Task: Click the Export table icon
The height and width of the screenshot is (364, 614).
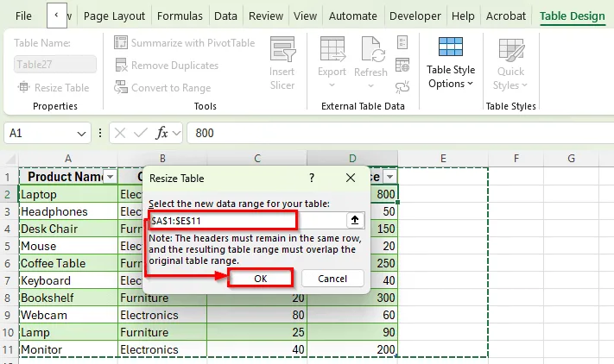Action: pos(332,49)
